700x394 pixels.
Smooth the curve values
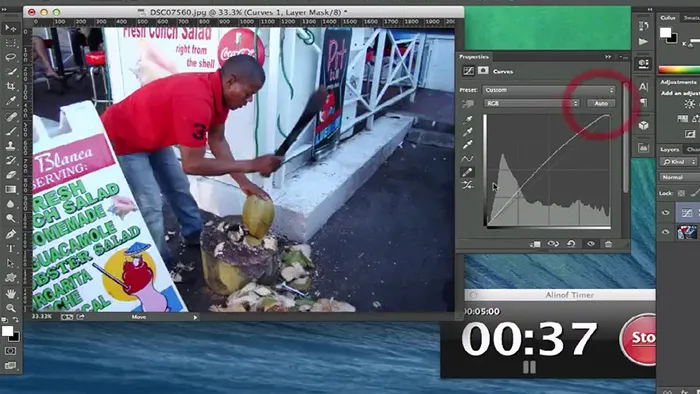click(x=467, y=185)
